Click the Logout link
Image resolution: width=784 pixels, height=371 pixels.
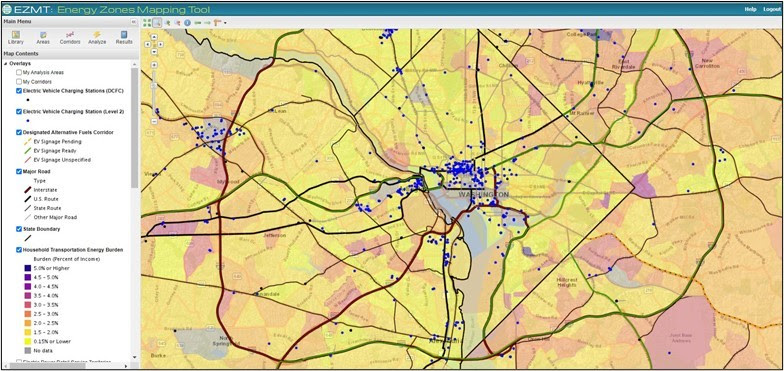(772, 9)
